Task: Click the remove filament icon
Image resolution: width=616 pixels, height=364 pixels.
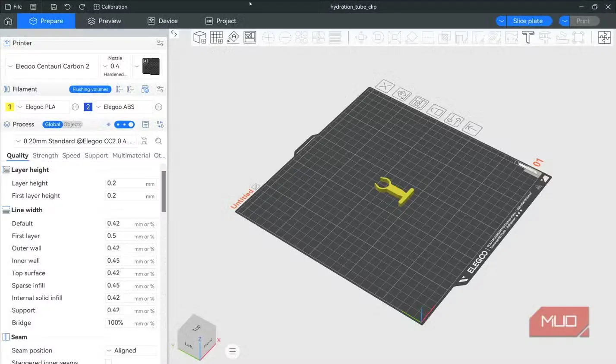Action: click(x=119, y=89)
